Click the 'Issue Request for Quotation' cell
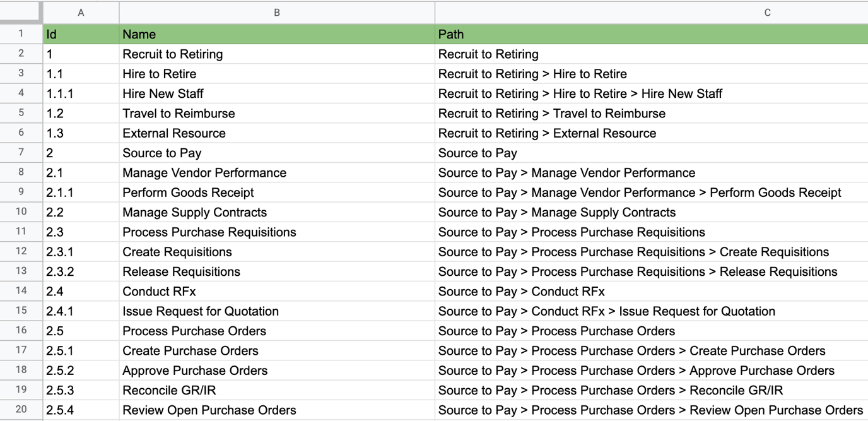The image size is (868, 421). click(201, 311)
